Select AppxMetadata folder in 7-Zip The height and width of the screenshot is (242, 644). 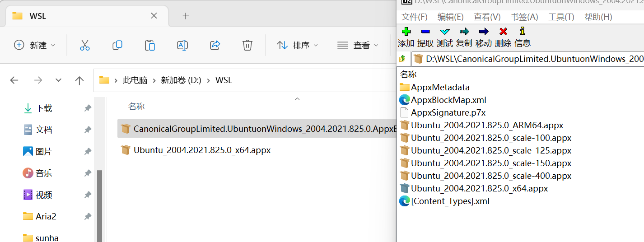[434, 87]
